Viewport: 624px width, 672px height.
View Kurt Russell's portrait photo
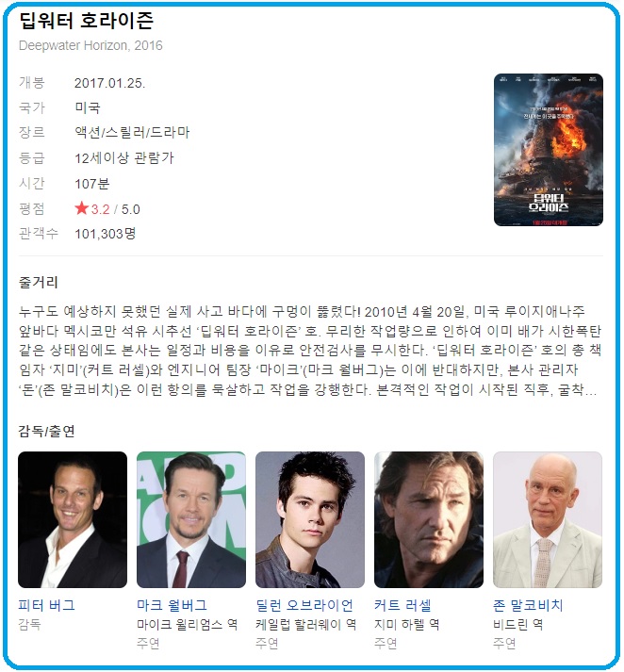pos(429,519)
